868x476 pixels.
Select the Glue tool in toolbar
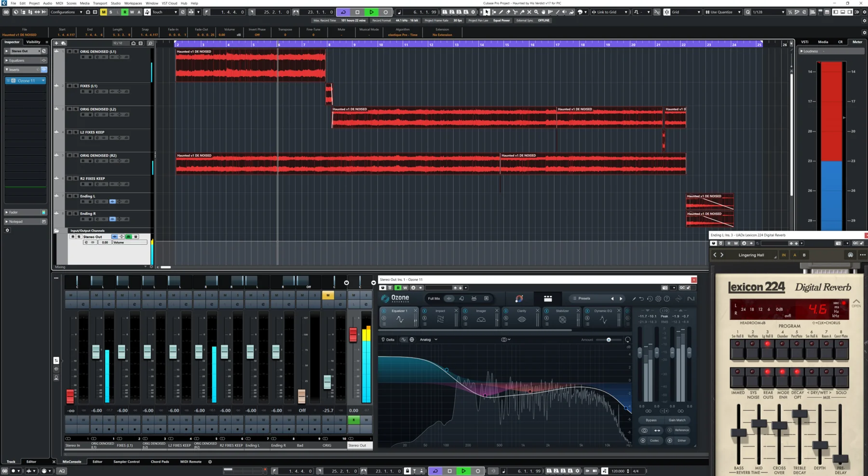tap(522, 12)
